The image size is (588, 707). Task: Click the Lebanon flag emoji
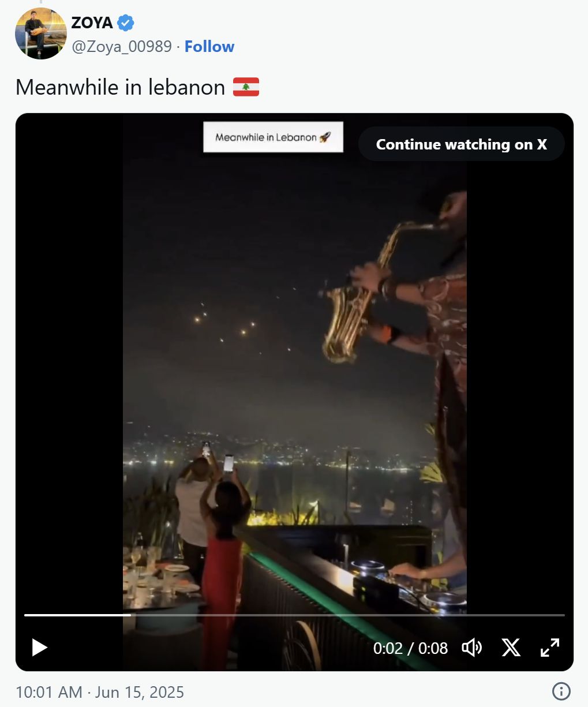246,87
